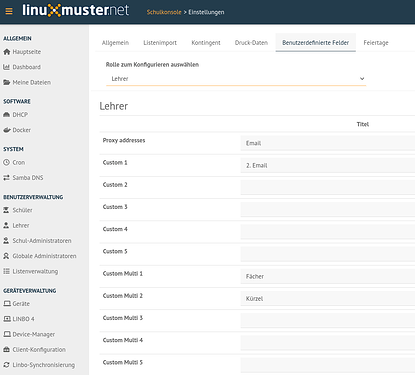Open the Druck-Daten tab
Screen dimensions: 415x375
click(251, 43)
